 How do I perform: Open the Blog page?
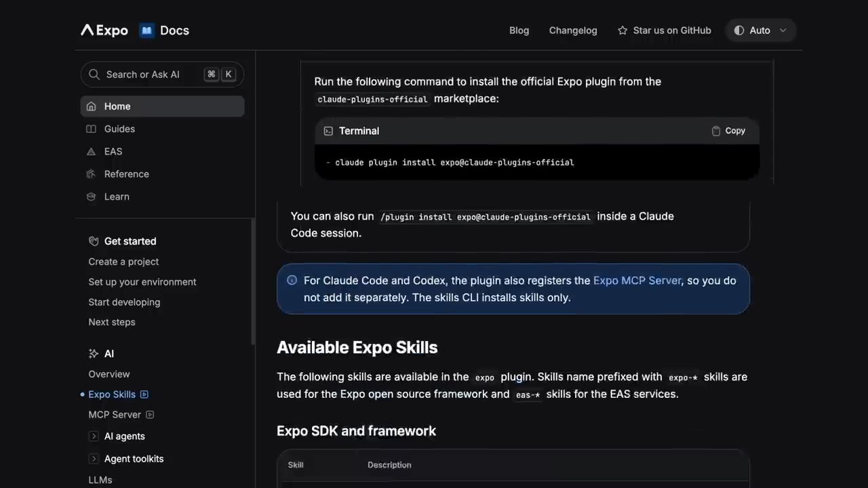[x=519, y=30]
